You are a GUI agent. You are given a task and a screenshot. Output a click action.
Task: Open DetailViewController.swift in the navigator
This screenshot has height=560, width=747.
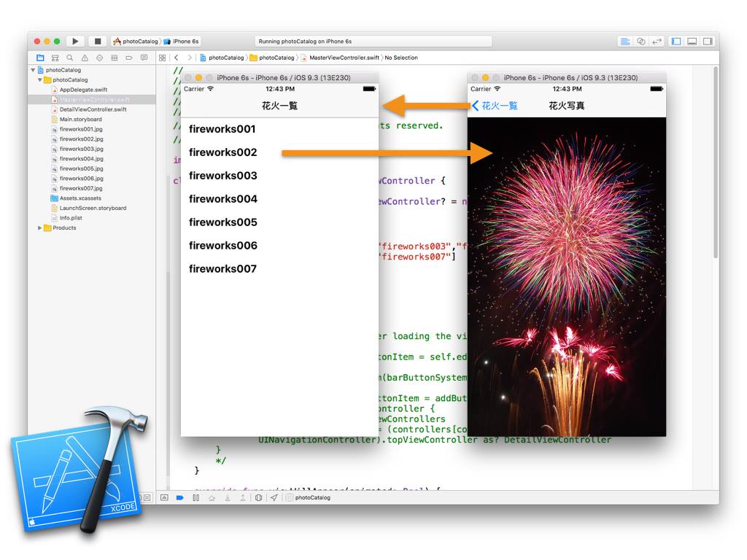pyautogui.click(x=93, y=109)
